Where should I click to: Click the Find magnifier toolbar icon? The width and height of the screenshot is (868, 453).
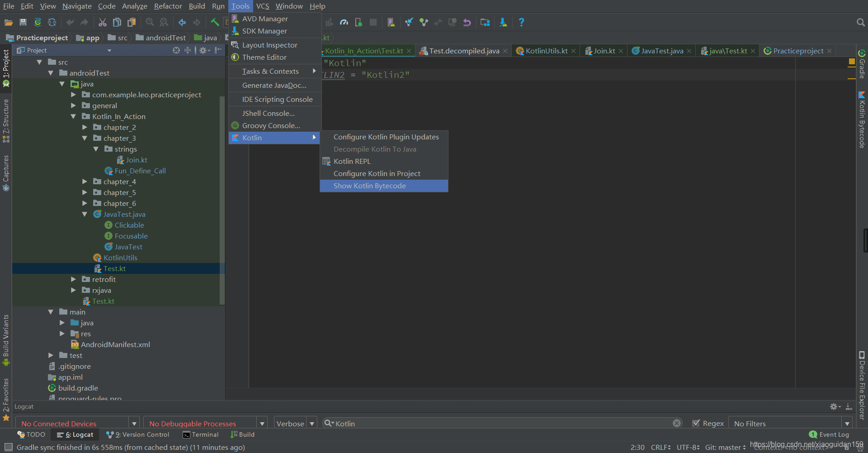pos(150,22)
